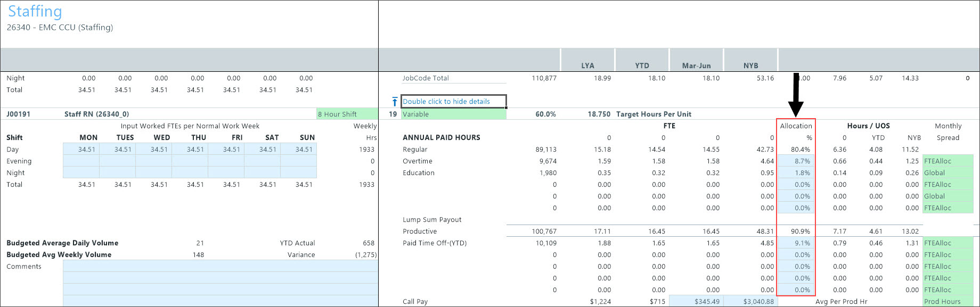Click the Monday Day shift FTE input
The height and width of the screenshot is (307, 980).
pos(81,150)
